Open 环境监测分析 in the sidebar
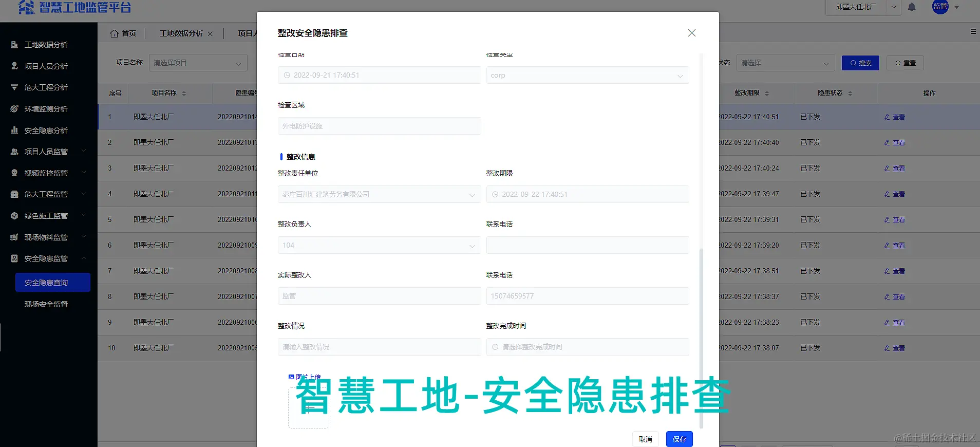 click(x=46, y=109)
